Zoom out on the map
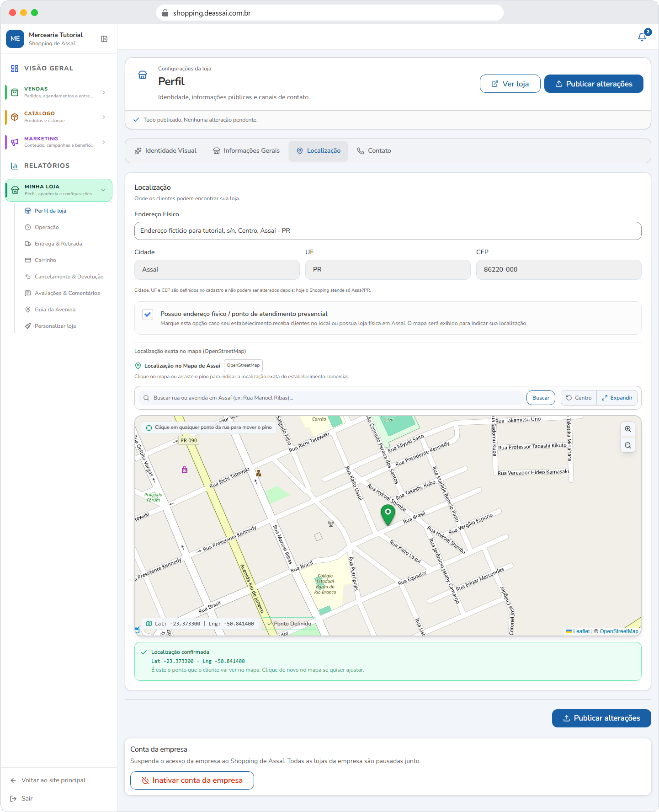 (628, 445)
